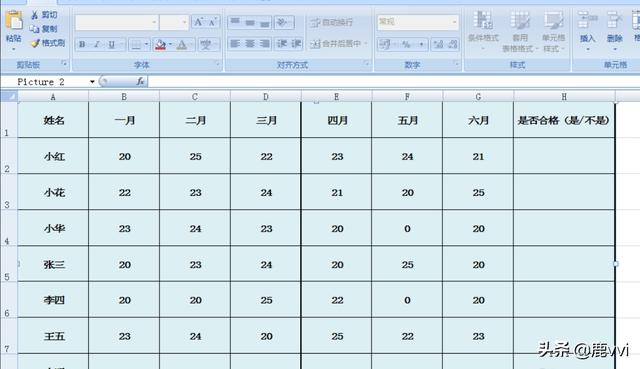Select row 7 header
The height and width of the screenshot is (369, 640).
8,336
